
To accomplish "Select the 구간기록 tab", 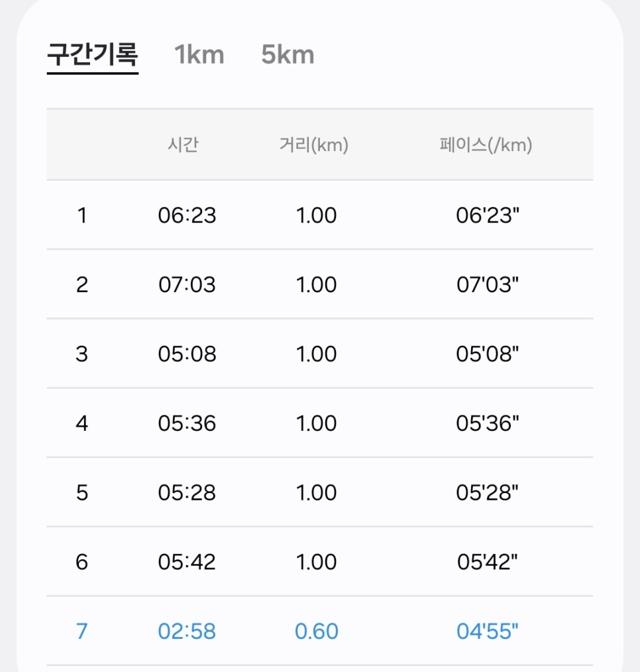I will click(93, 55).
